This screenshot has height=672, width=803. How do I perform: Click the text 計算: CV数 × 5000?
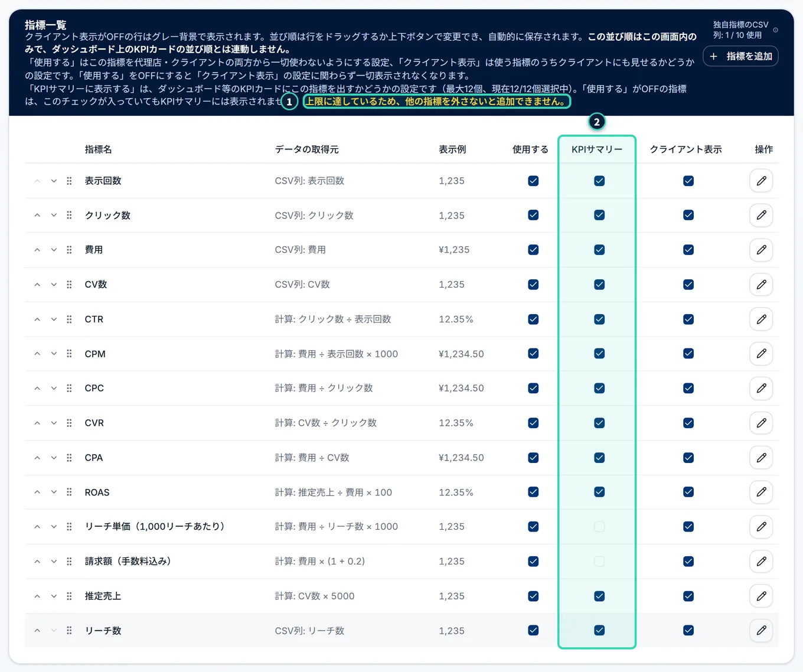pos(315,596)
